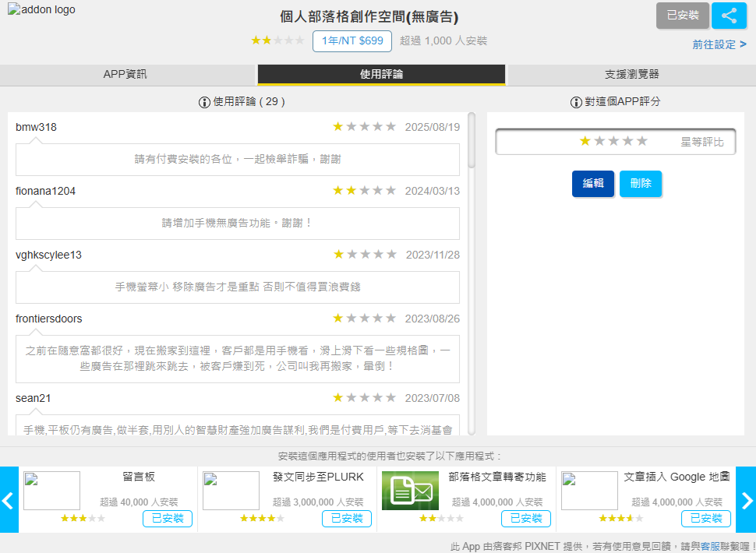Set rating to three stars in 星等評比

613,141
